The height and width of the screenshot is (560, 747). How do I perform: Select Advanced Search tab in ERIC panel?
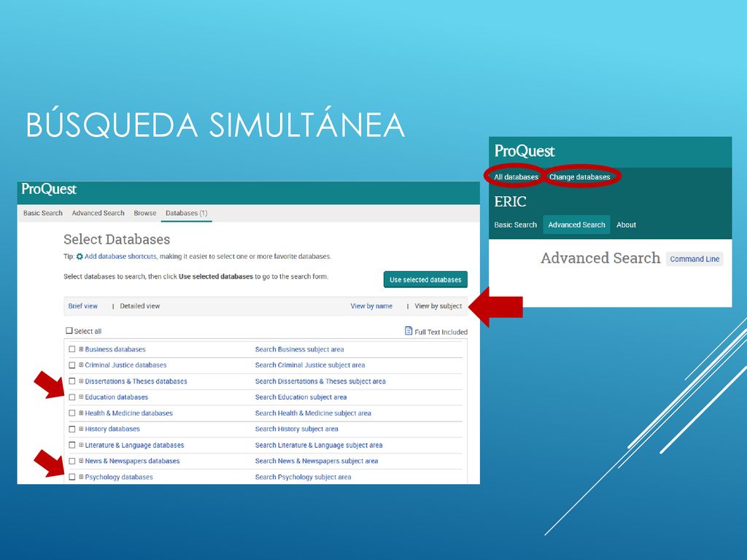576,225
